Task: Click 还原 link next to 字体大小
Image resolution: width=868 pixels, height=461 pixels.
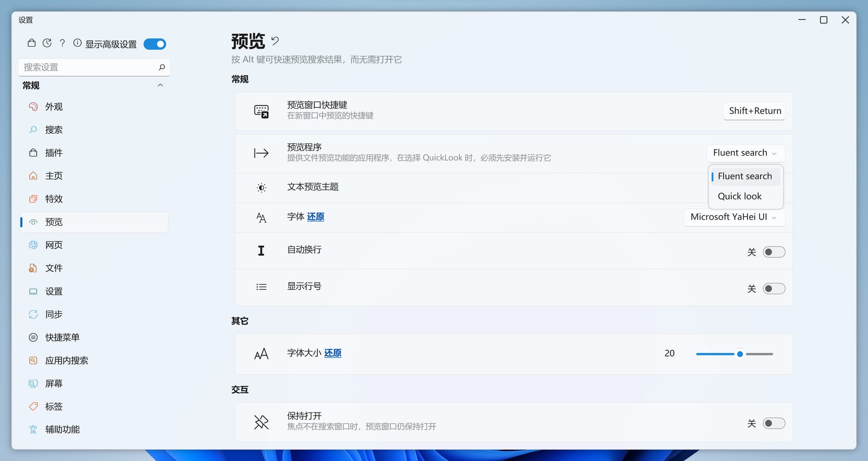Action: tap(333, 353)
